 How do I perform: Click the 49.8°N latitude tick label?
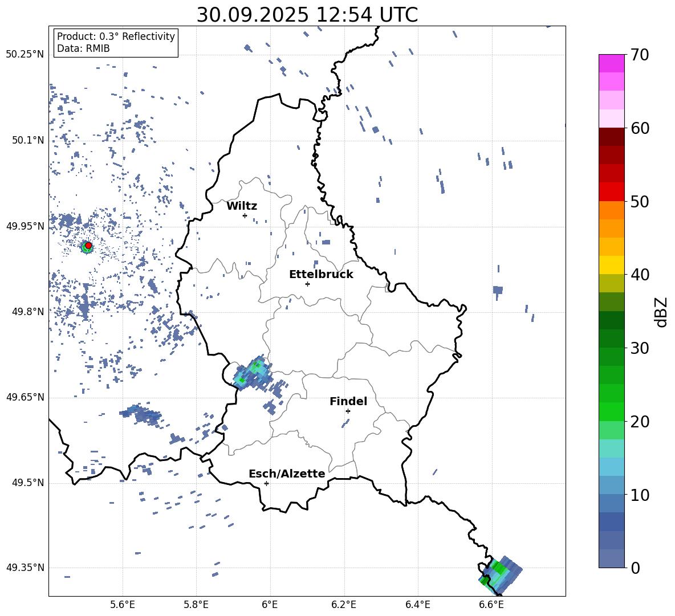[27, 312]
